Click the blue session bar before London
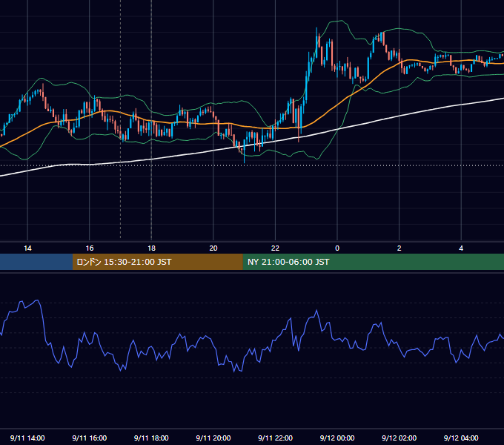504x445 pixels. tap(36, 262)
